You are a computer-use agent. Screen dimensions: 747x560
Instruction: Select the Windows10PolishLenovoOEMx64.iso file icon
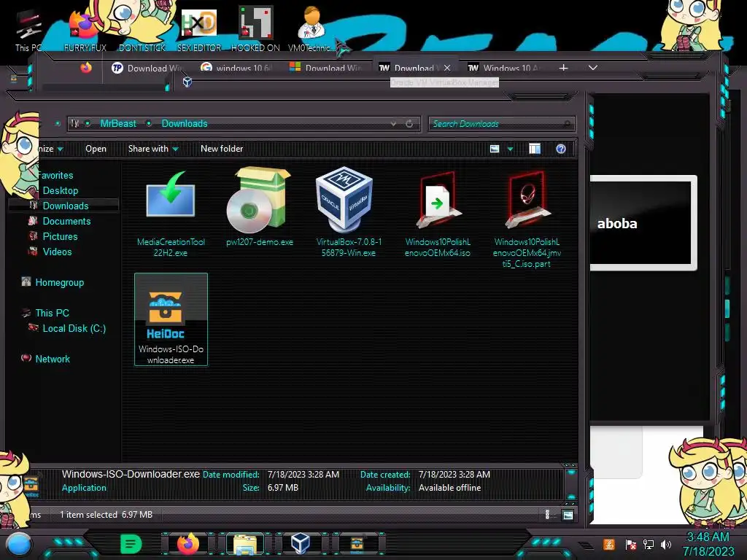pos(438,200)
